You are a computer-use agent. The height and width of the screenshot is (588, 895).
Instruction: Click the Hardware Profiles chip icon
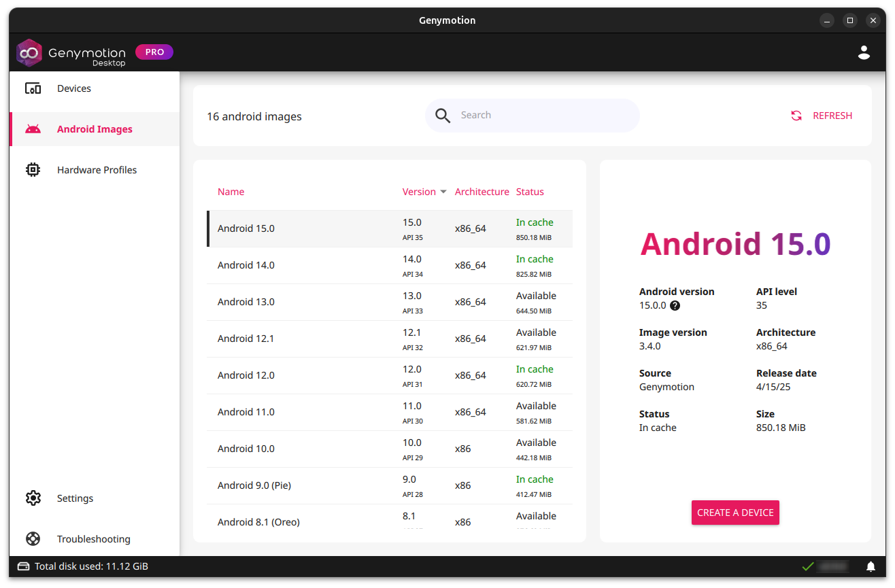(33, 169)
